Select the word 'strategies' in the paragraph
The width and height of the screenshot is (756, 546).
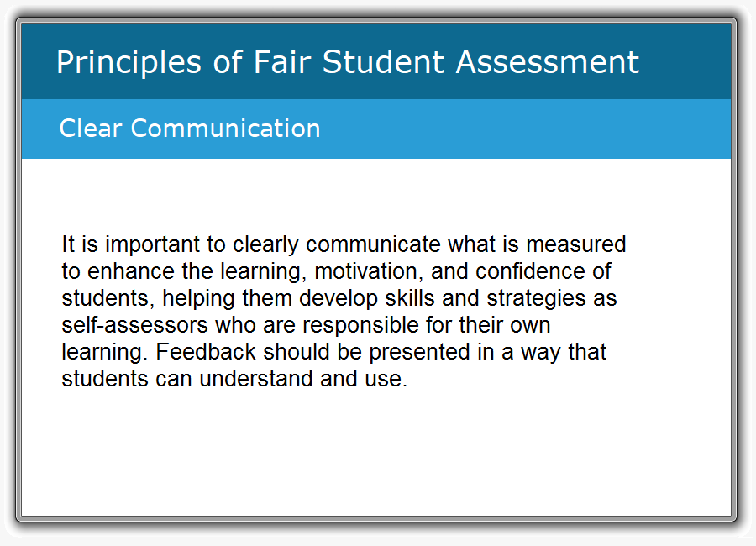[536, 298]
